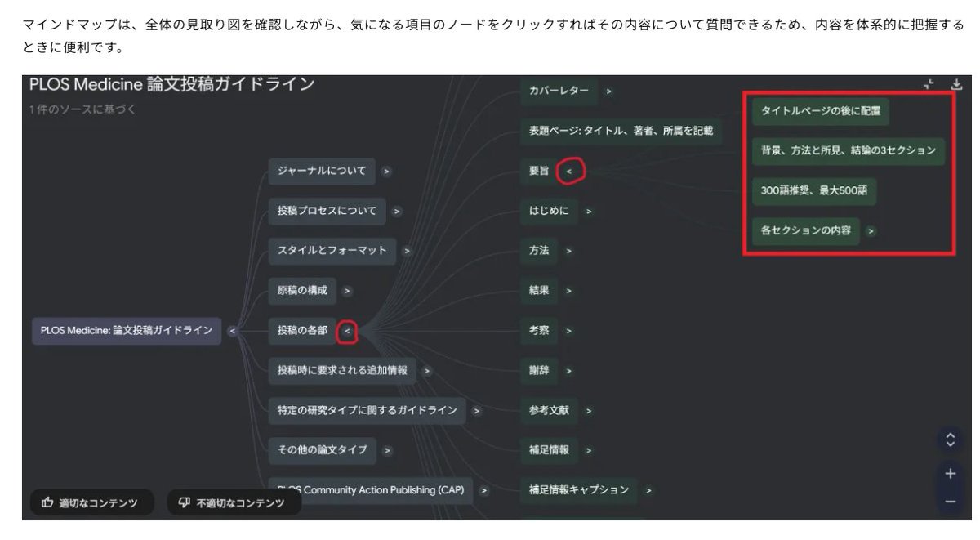The image size is (980, 540).
Task: Expand 特定の研究タイプに関するガイドライン chevron
Action: pyautogui.click(x=476, y=411)
